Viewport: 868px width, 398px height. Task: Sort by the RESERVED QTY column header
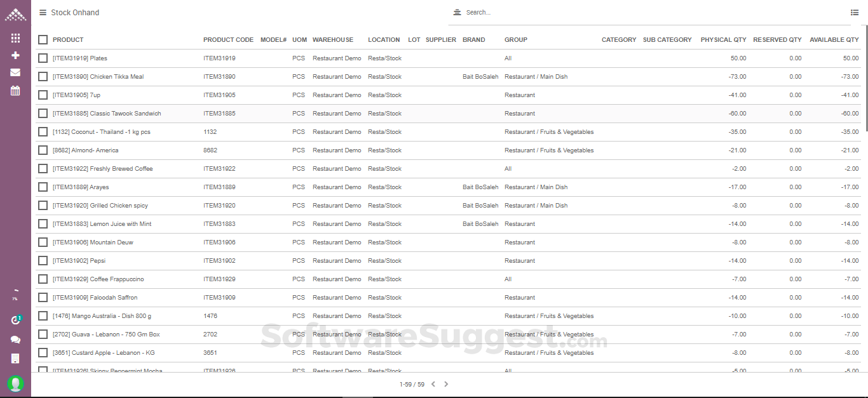[777, 40]
